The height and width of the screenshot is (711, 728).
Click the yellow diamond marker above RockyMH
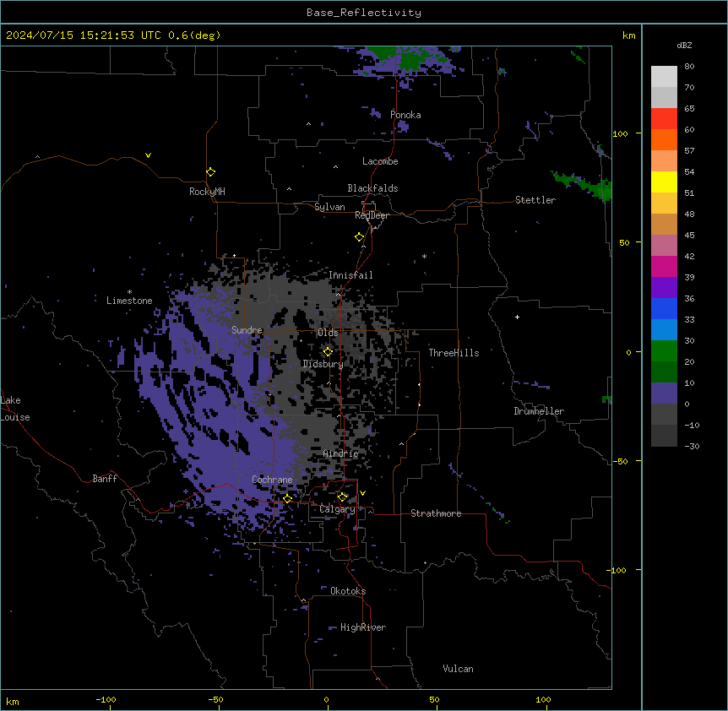click(211, 172)
